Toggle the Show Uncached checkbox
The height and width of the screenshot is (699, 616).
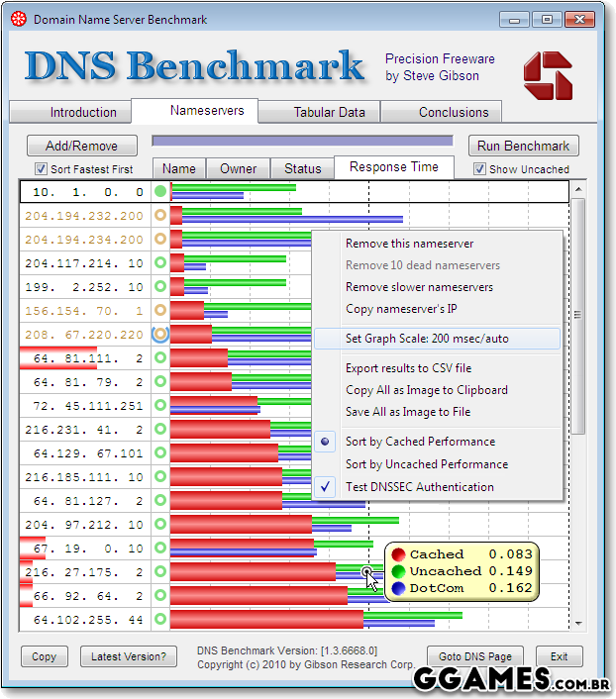pyautogui.click(x=479, y=169)
